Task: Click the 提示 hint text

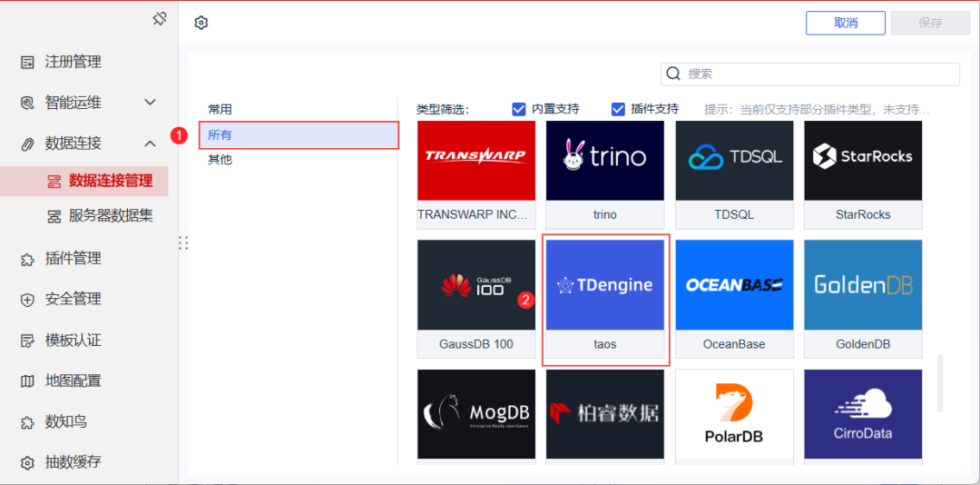Action: click(x=817, y=110)
